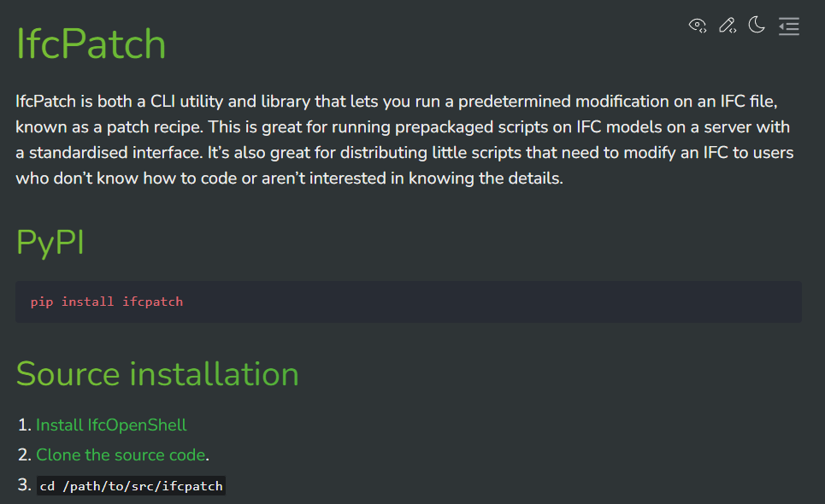Click the pip install ifcpatch code block
The height and width of the screenshot is (504, 825).
[x=409, y=302]
